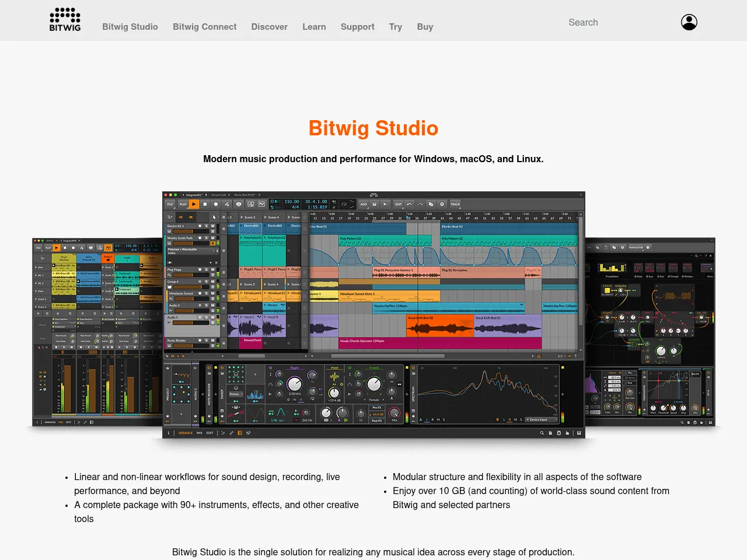Select the MIX tab in the bottom bar
Screen dimensions: 747x560
point(200,433)
